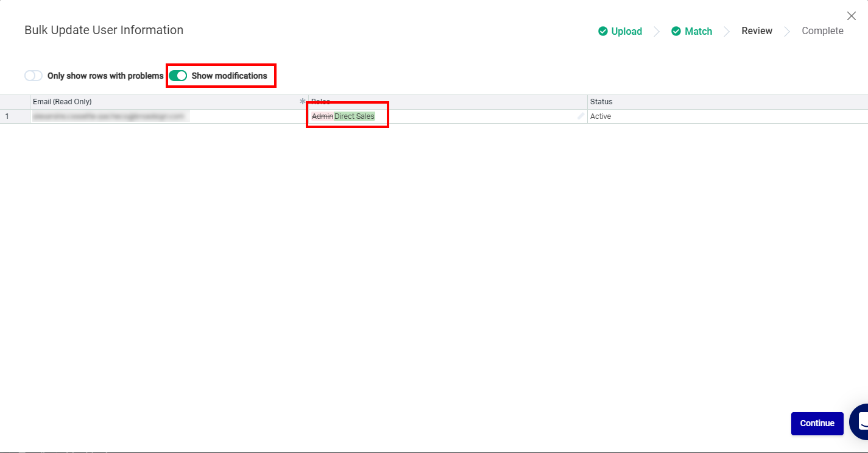Go back to the Upload step
868x453 pixels.
pos(627,31)
